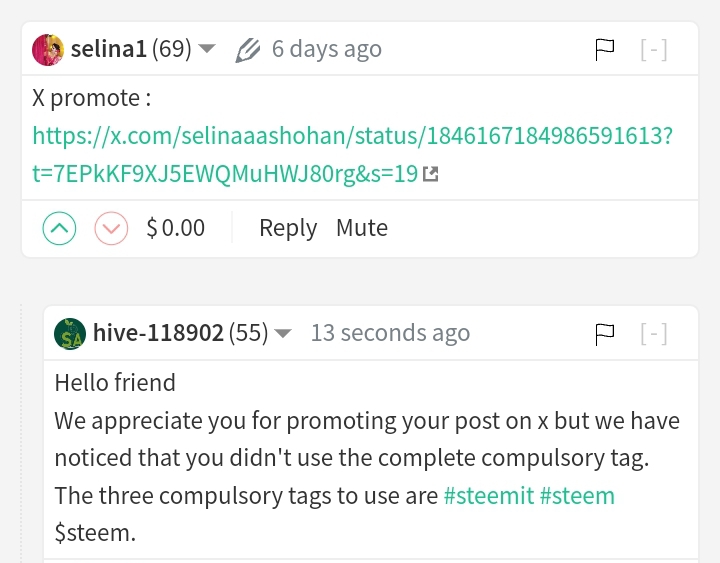This screenshot has width=720, height=563.
Task: Open the hive-118902 username link
Action: point(158,332)
